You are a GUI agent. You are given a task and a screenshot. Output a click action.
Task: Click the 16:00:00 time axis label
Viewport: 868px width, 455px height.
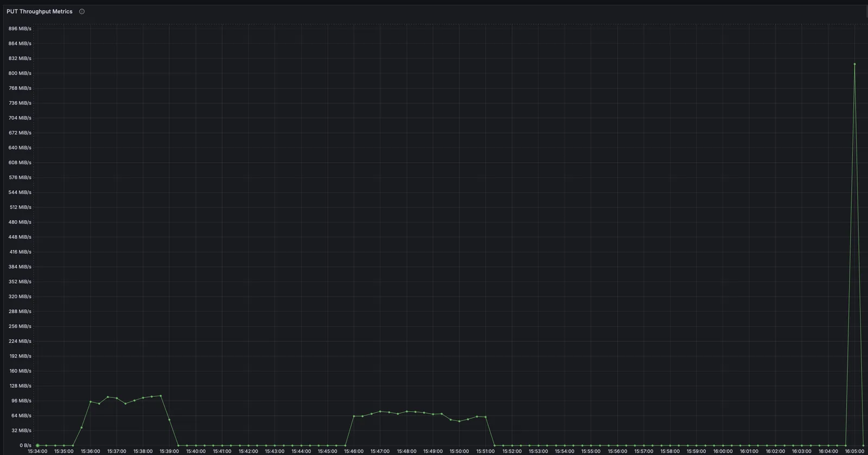[723, 451]
